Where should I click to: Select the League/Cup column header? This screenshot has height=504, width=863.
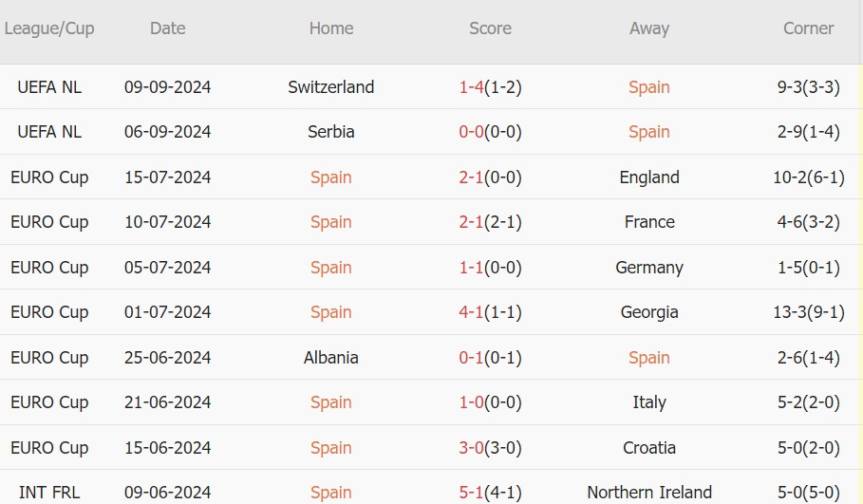tap(49, 28)
